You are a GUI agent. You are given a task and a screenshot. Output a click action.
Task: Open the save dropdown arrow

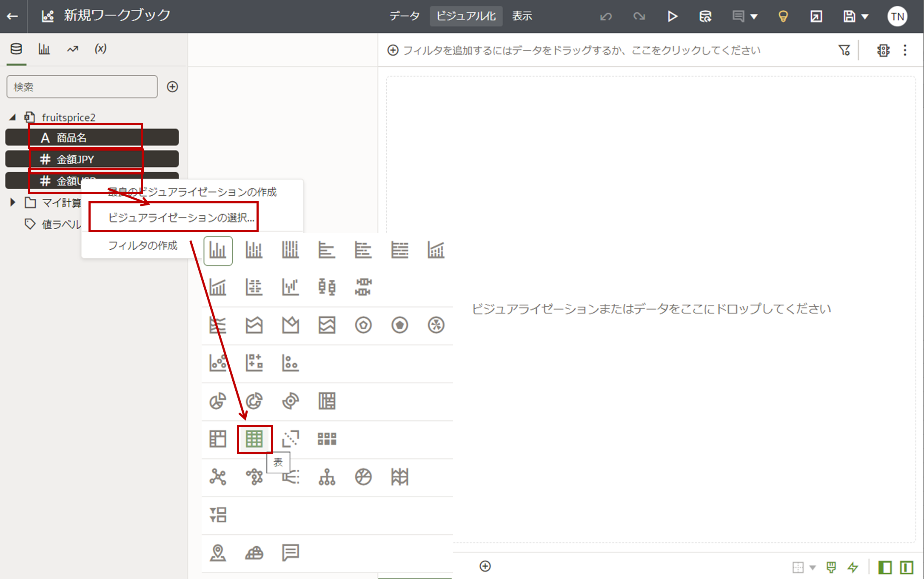[x=865, y=17]
